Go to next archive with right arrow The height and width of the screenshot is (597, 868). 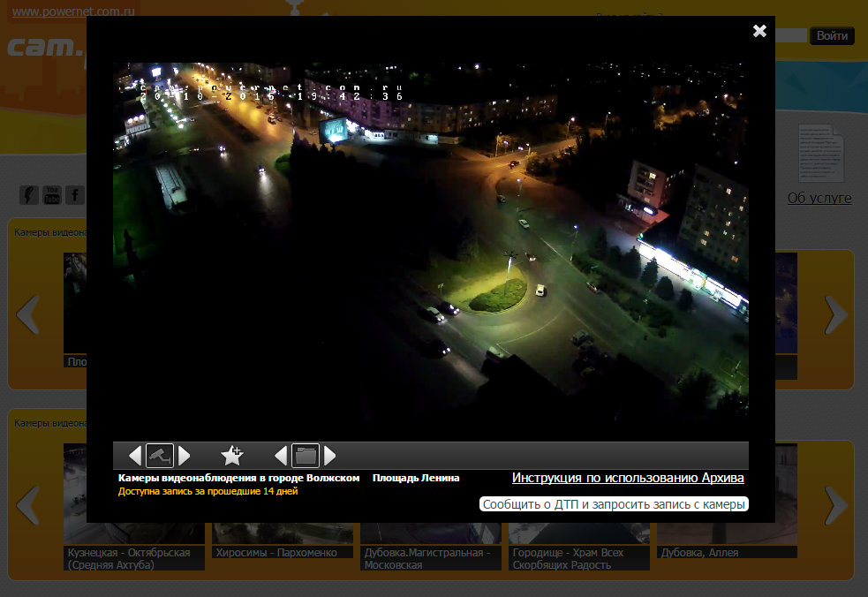[330, 456]
